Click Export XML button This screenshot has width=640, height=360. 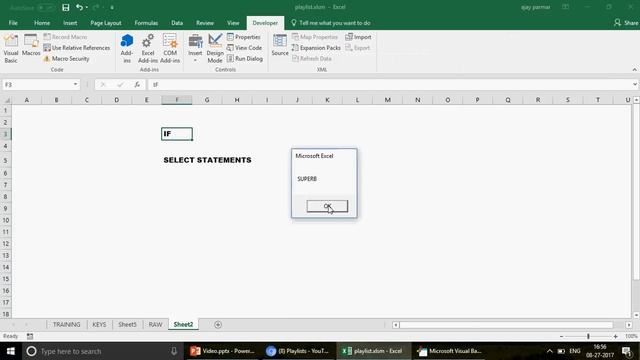pos(358,48)
